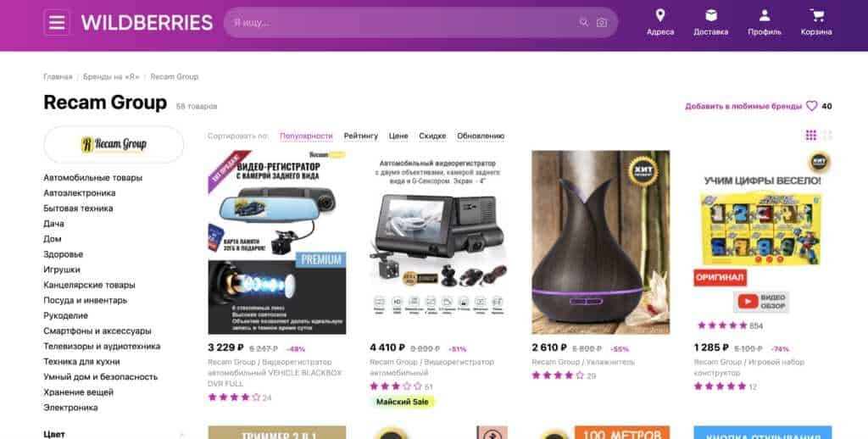Screen dimensions: 868x439
Task: Open the humidifier product thumbnail
Action: point(601,242)
